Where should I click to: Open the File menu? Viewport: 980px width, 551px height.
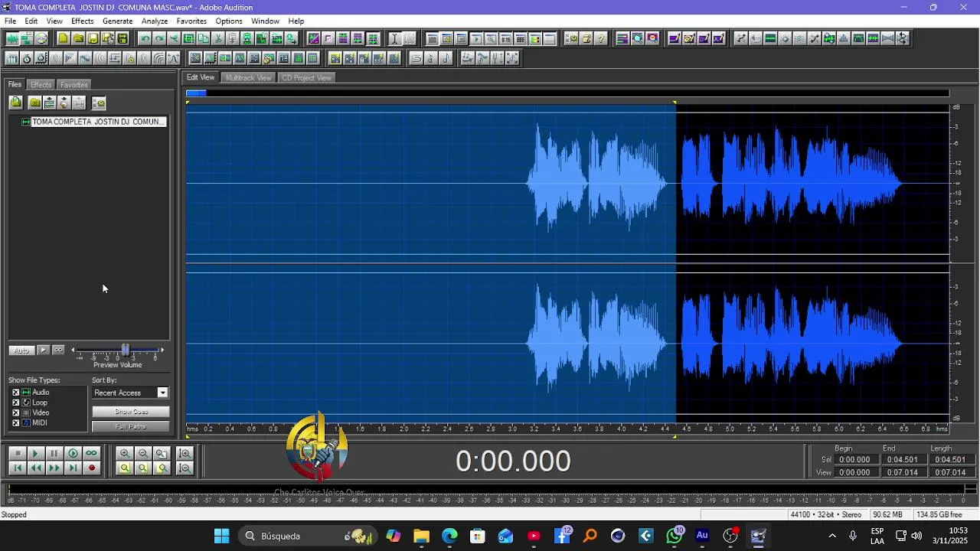click(x=10, y=21)
